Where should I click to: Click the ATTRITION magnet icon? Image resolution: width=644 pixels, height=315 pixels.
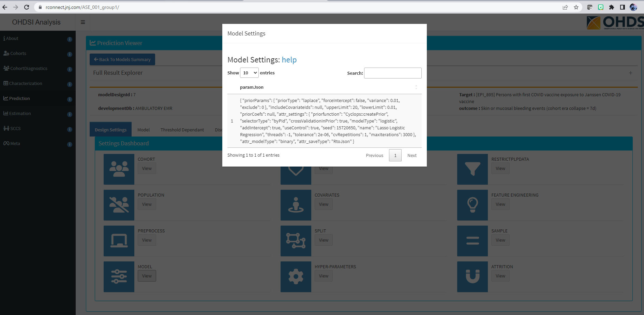coord(472,277)
